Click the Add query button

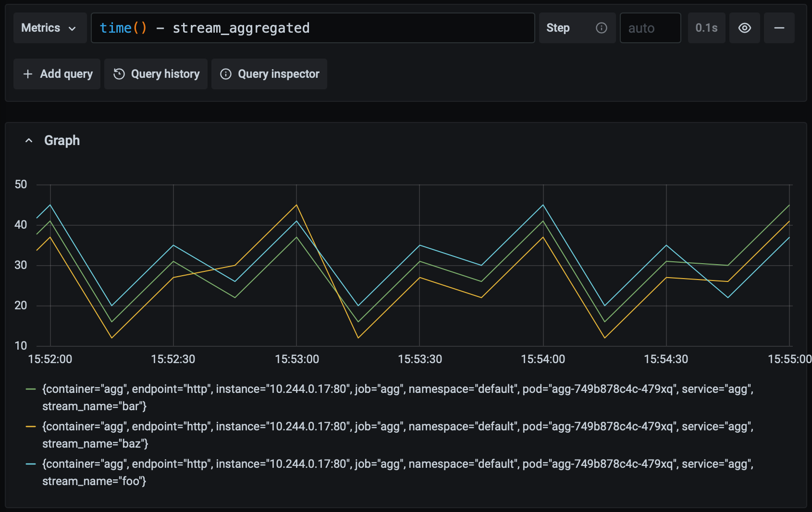click(x=57, y=74)
